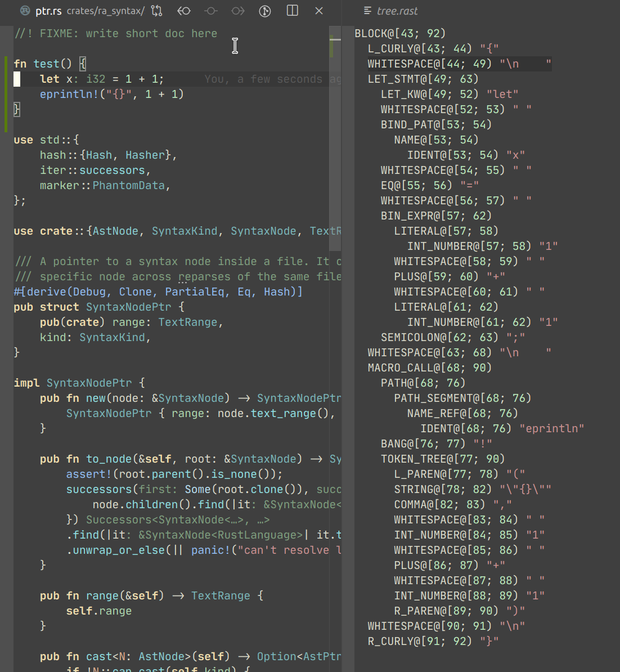The height and width of the screenshot is (672, 620).
Task: Click the 'let x: i32 = 1 + 1;' line
Action: [101, 79]
